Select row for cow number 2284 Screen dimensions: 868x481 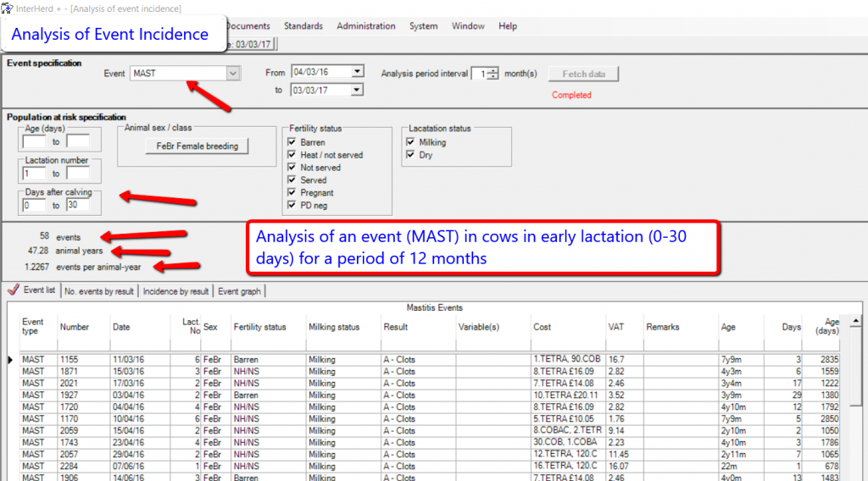point(430,467)
